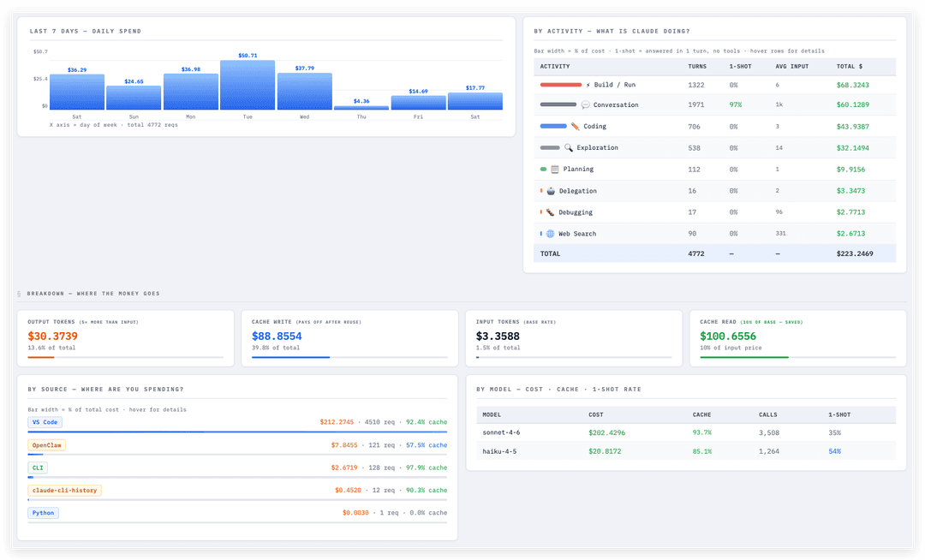The height and width of the screenshot is (560, 925).
Task: Click the bug icon next to Debugging
Action: pyautogui.click(x=551, y=212)
